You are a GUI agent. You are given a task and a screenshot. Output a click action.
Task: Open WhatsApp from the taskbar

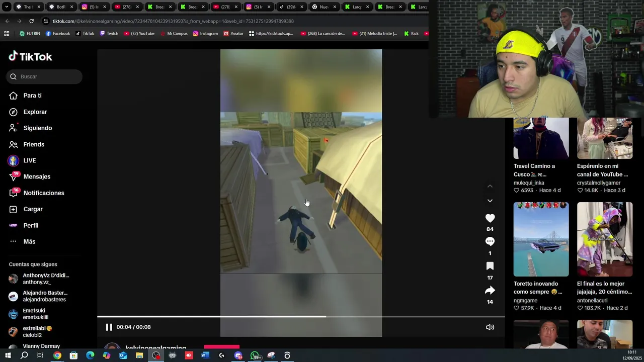coord(255,355)
